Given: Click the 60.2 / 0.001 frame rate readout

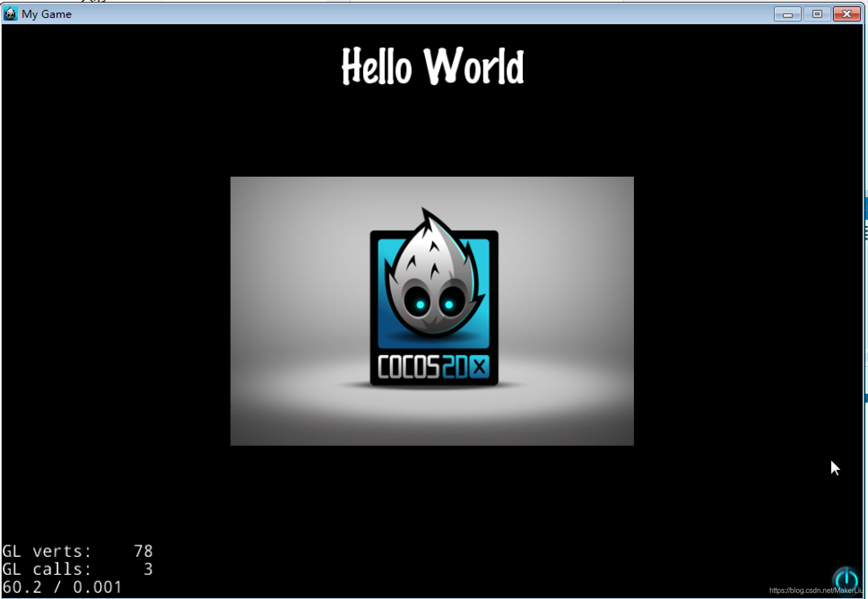Looking at the screenshot, I should point(62,587).
